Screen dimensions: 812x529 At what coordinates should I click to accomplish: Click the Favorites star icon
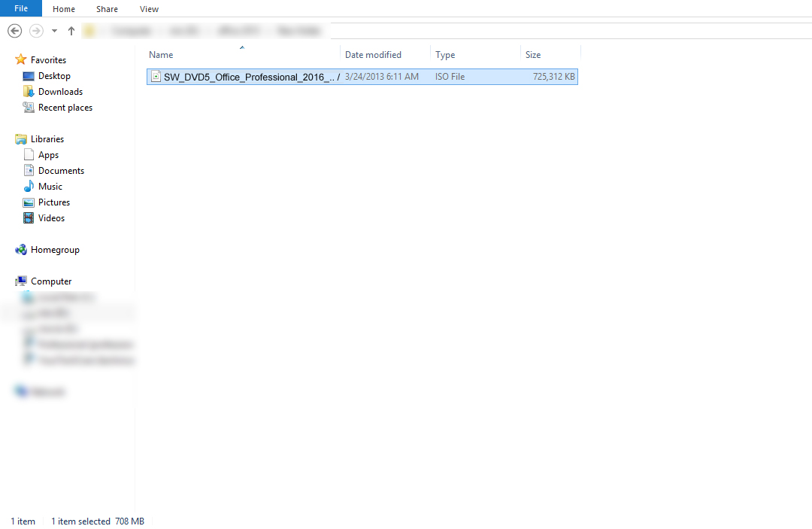21,59
